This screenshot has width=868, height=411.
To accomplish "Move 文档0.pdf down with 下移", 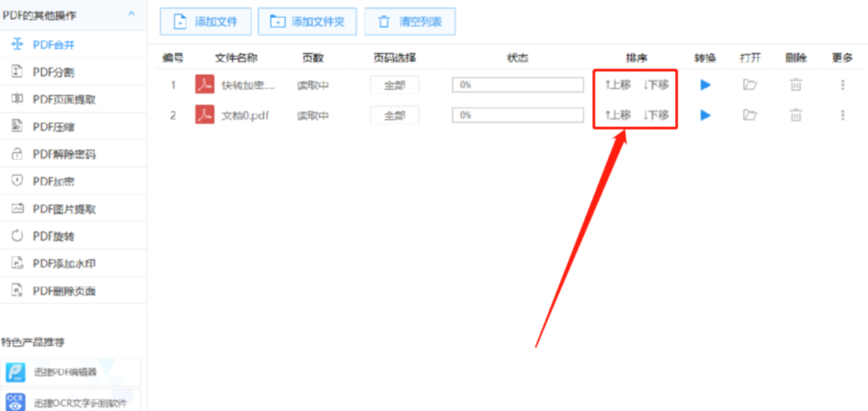I will (x=656, y=115).
